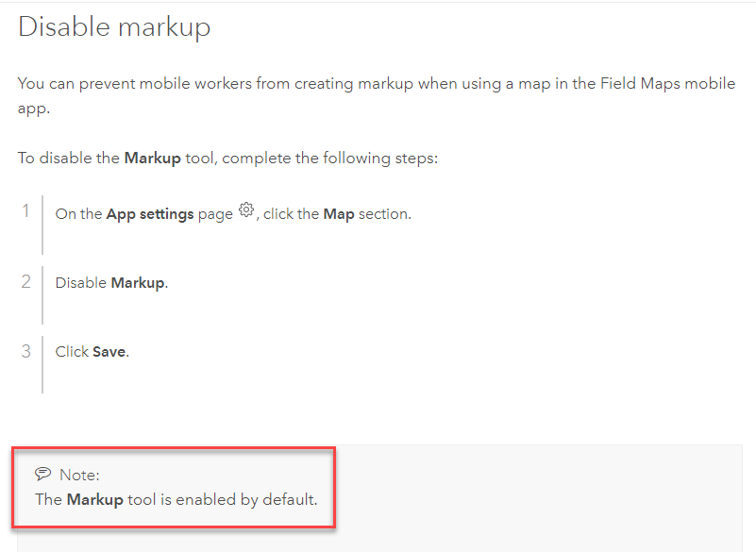Screen dimensions: 756x552
Task: Select the Disable markup heading
Action: click(113, 26)
